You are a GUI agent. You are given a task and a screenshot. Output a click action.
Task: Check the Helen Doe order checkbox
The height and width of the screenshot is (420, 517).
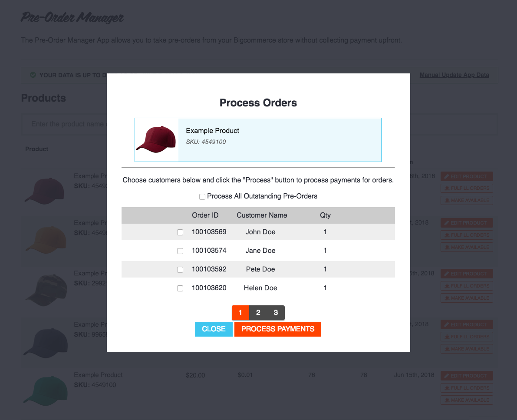click(180, 288)
